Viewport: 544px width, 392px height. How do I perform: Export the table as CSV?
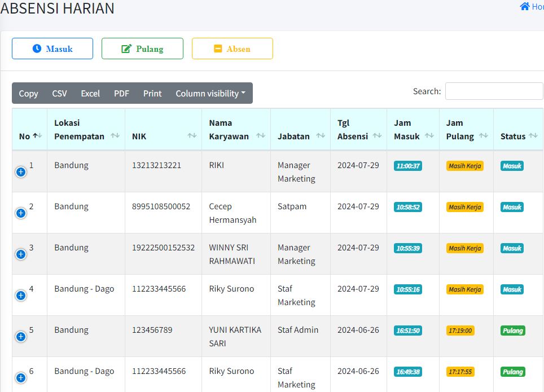click(x=59, y=93)
